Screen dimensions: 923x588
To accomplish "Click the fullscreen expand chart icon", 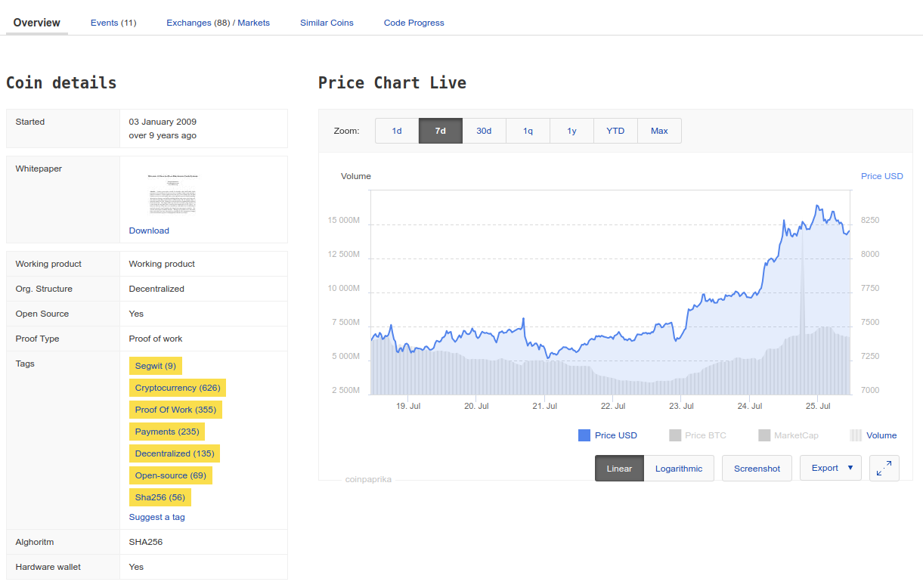I will pos(884,469).
